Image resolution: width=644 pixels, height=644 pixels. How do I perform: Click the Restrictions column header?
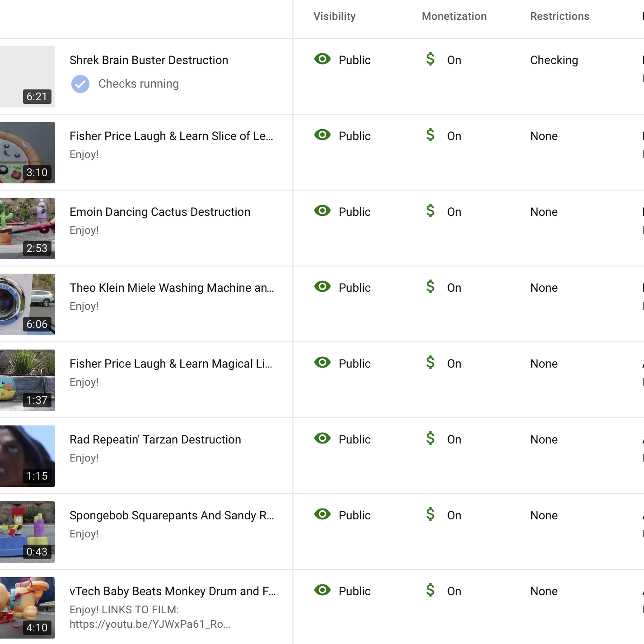[560, 16]
